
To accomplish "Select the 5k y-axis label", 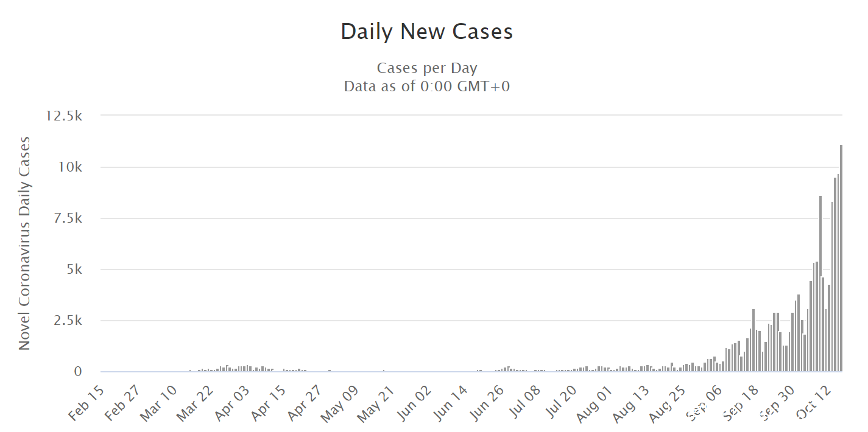I will click(x=73, y=269).
